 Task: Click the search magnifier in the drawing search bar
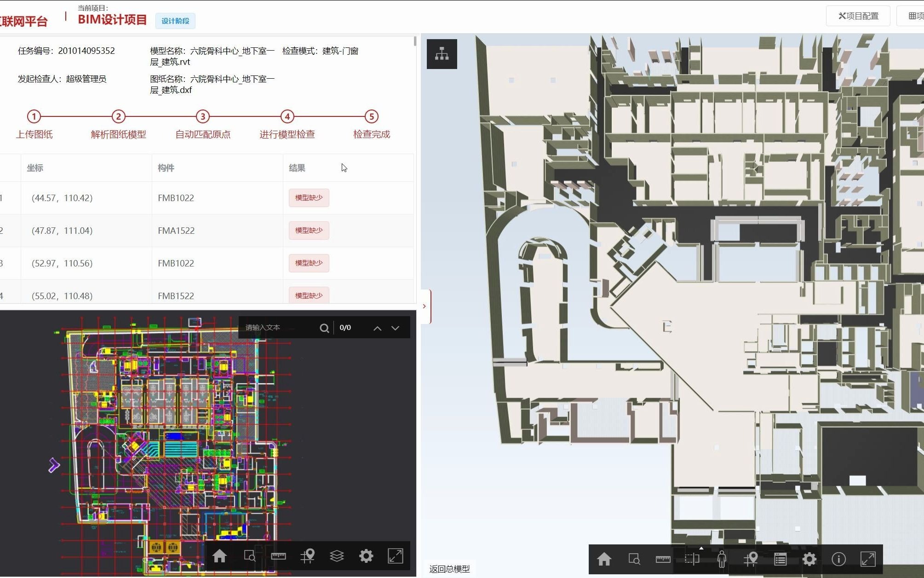click(324, 327)
